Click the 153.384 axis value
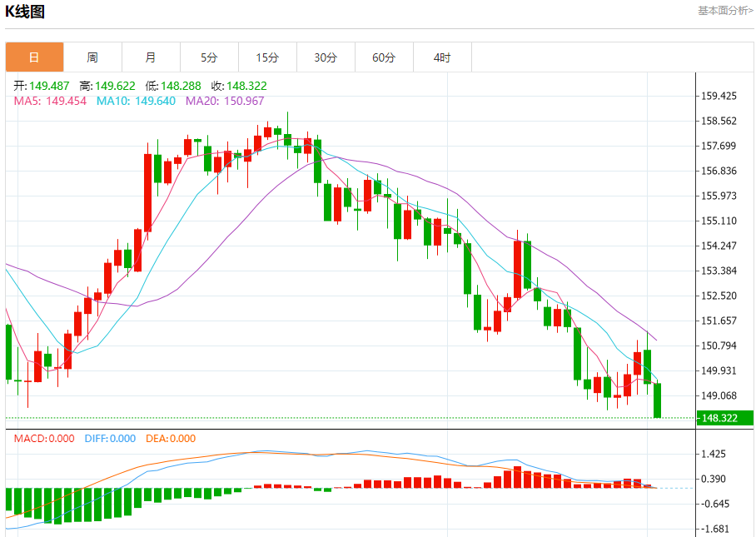The height and width of the screenshot is (537, 756). (x=719, y=271)
